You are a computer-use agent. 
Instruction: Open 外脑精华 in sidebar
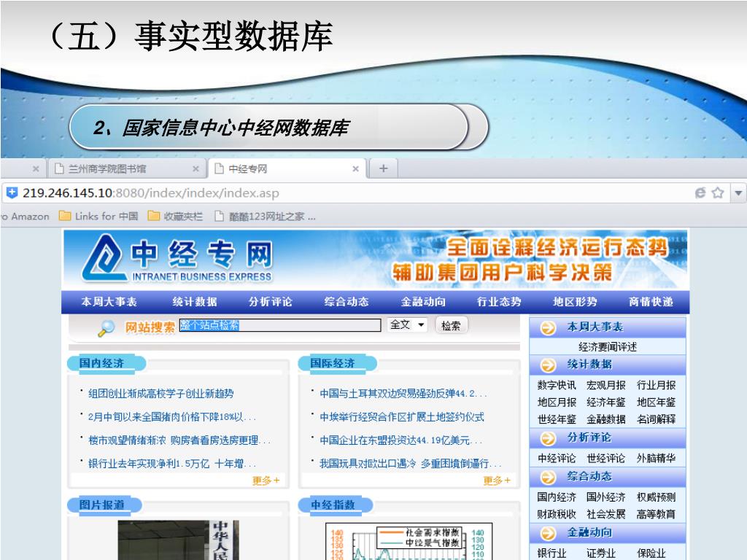[656, 459]
